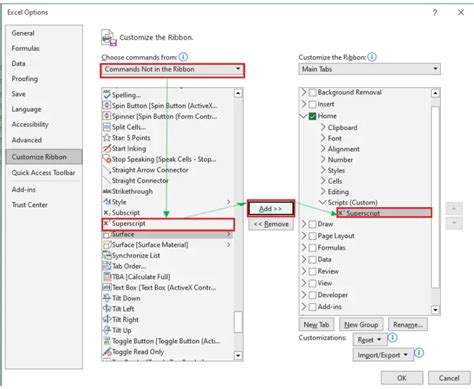Click the Tilt Down icon

107,298
